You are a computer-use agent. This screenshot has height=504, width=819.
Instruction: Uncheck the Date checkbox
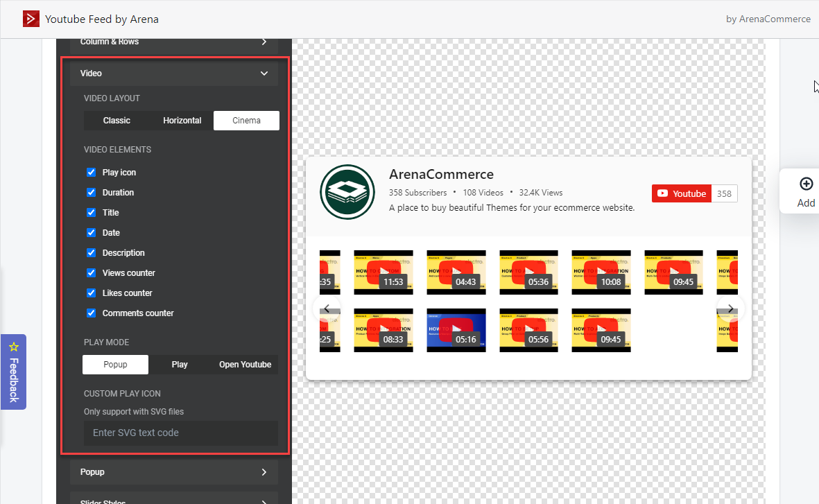92,232
